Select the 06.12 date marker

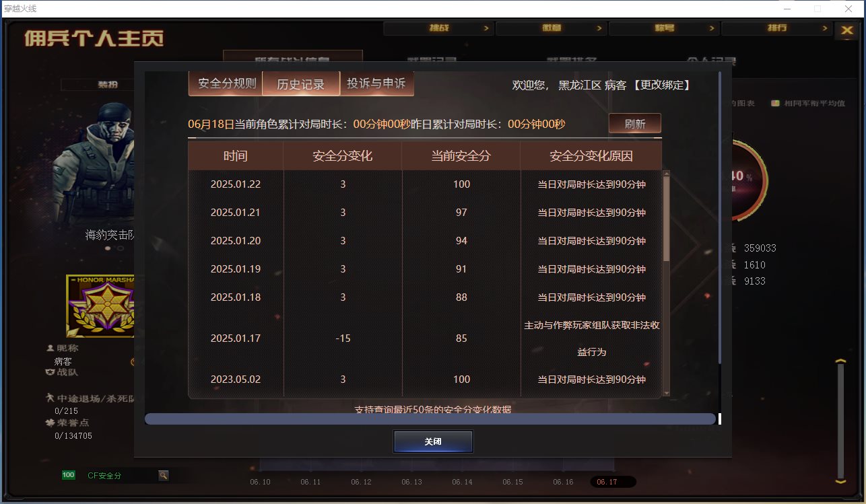click(x=361, y=482)
